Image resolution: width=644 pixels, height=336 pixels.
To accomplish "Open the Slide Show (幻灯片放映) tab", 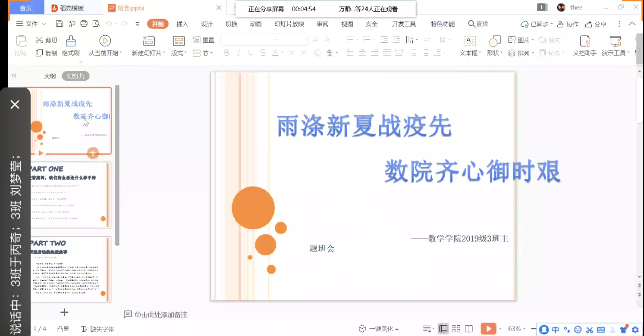I will (x=289, y=24).
